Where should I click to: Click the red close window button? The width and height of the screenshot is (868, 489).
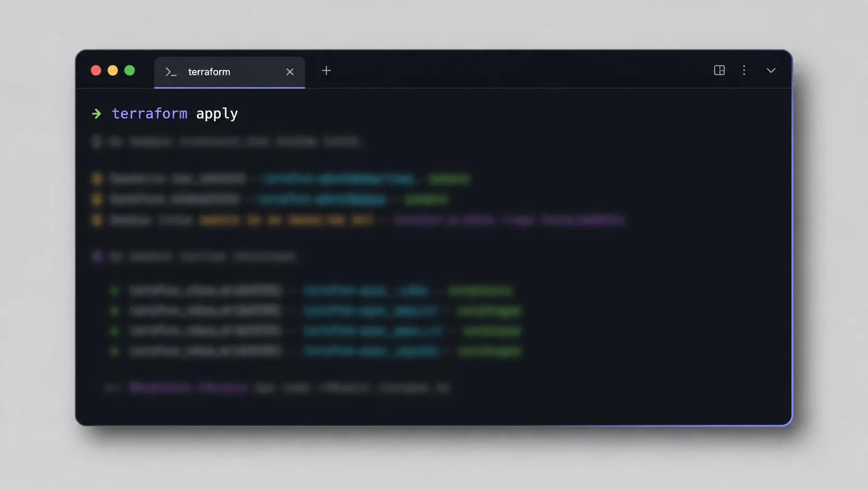[96, 70]
